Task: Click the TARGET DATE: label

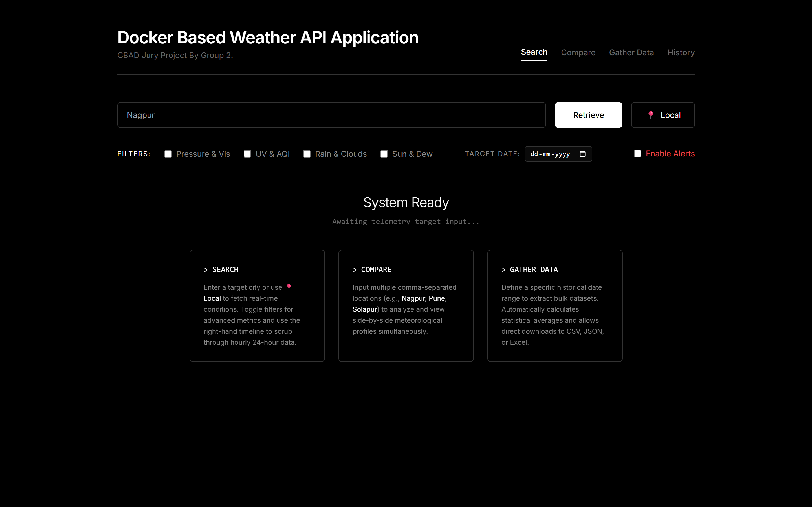Action: (x=492, y=154)
